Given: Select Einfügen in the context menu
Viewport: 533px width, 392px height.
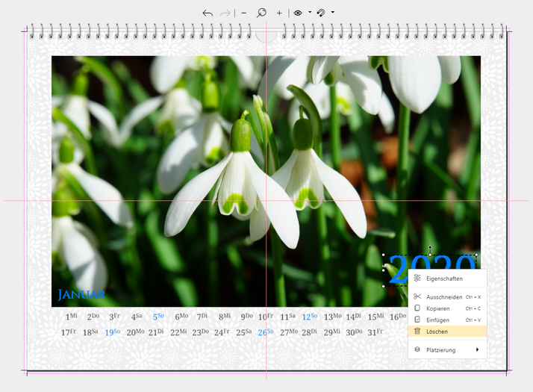Looking at the screenshot, I should click(447, 320).
